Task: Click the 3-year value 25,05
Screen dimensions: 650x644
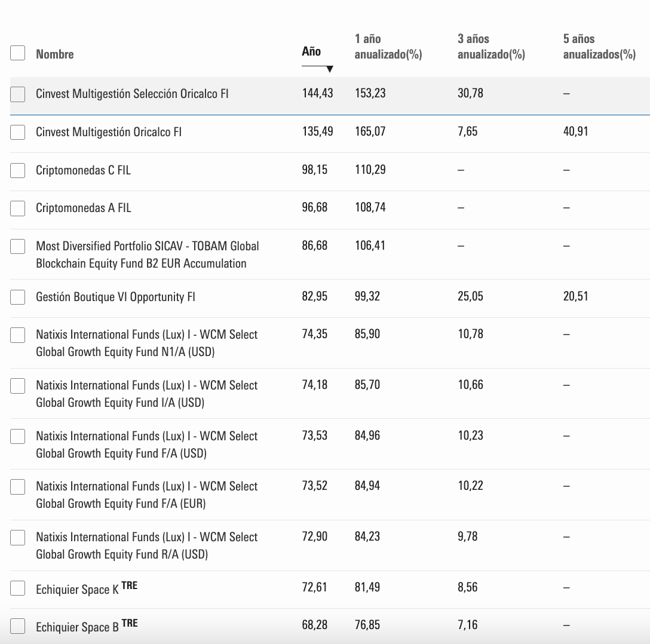Action: pos(471,296)
